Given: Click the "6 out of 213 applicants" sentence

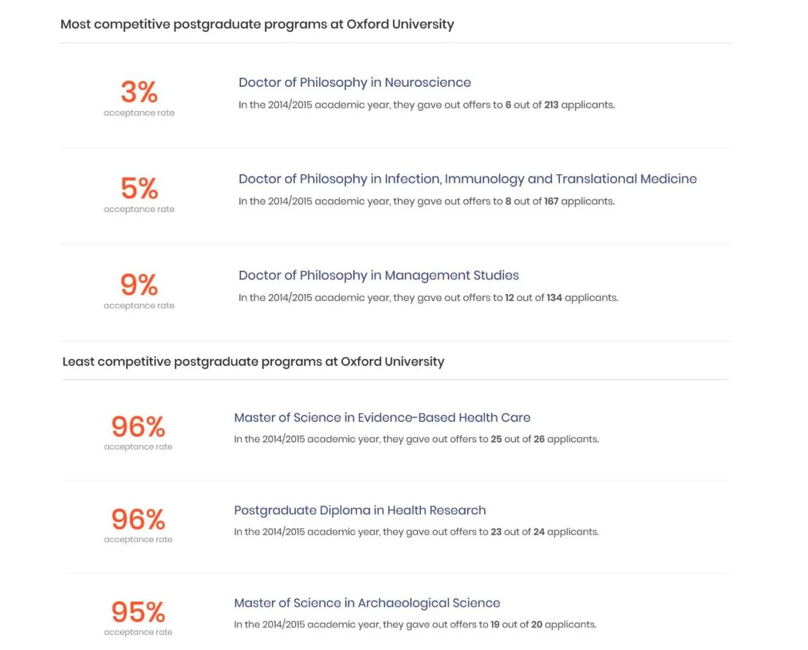Looking at the screenshot, I should click(x=426, y=105).
